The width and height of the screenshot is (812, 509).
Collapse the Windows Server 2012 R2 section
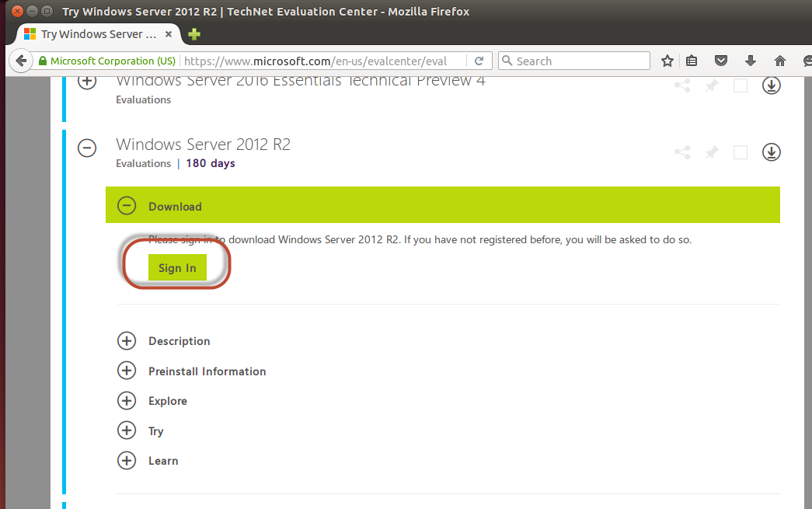[x=87, y=148]
